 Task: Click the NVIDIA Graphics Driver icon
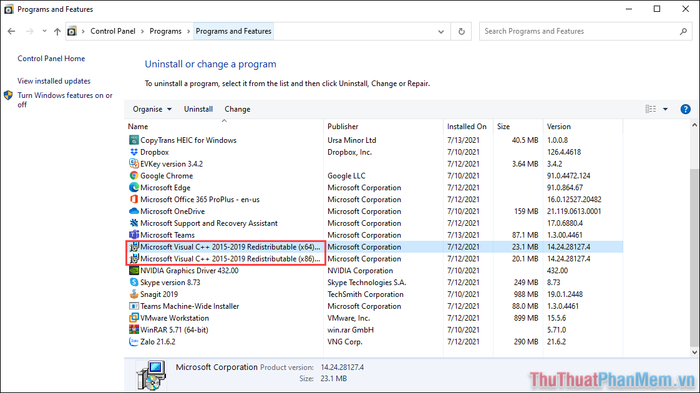133,271
